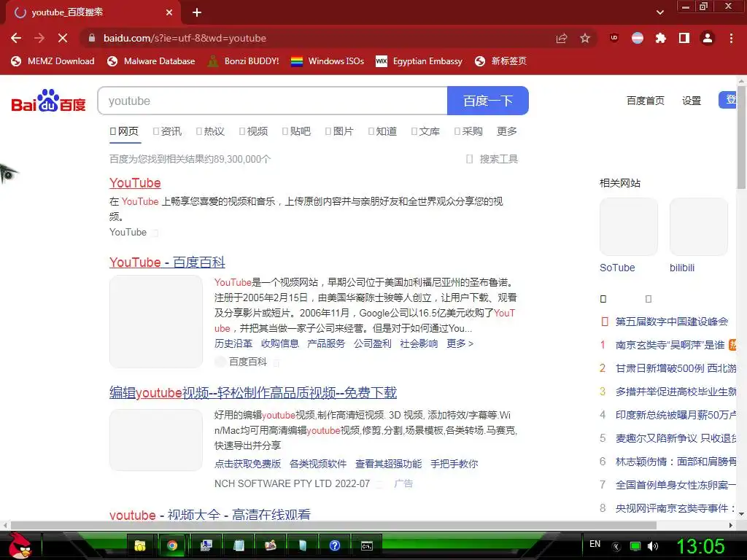Screen dimensions: 747x560
Task: Open the 收购信息 sublink
Action: (x=280, y=343)
